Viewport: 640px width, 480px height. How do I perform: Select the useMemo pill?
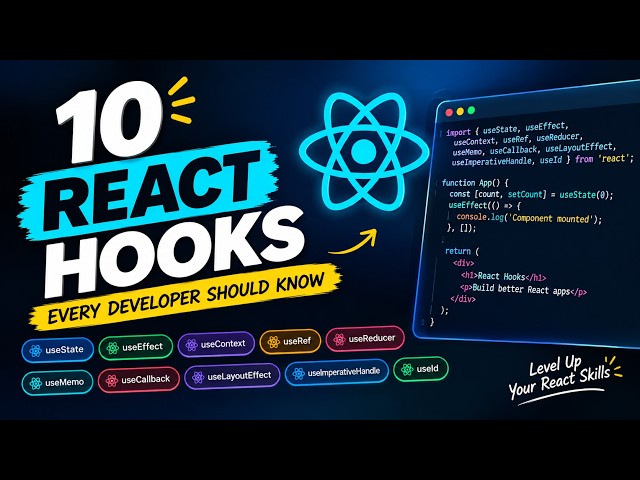pyautogui.click(x=57, y=383)
